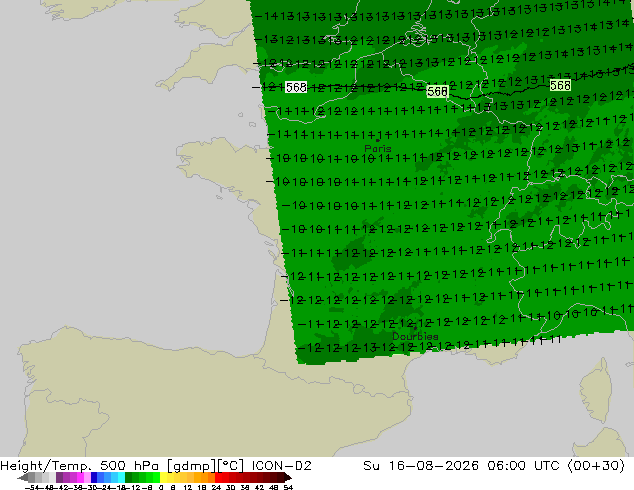Viewport: 634px width, 490px height.
Task: Pick the yellow swatch on the temperature scale
Action: tap(164, 478)
